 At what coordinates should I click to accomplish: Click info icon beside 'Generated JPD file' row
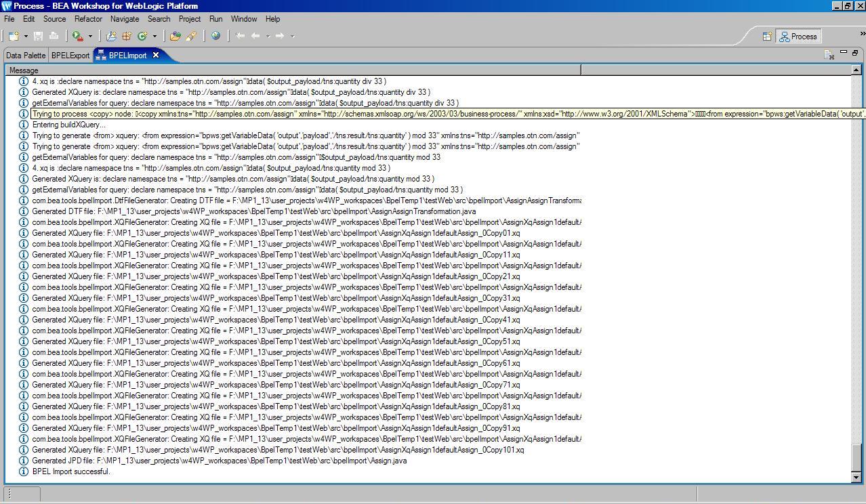coord(24,461)
